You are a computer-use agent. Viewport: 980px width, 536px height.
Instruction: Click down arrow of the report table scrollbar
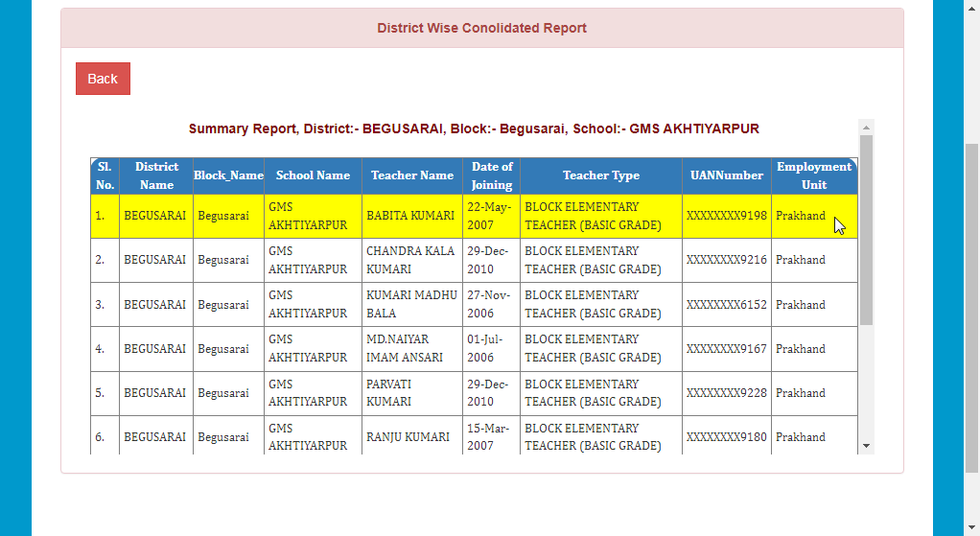tap(866, 446)
